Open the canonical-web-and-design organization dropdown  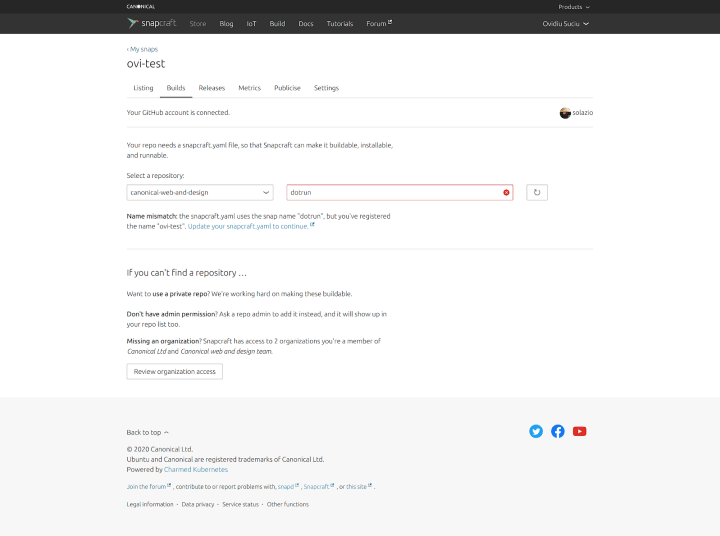[x=200, y=192]
